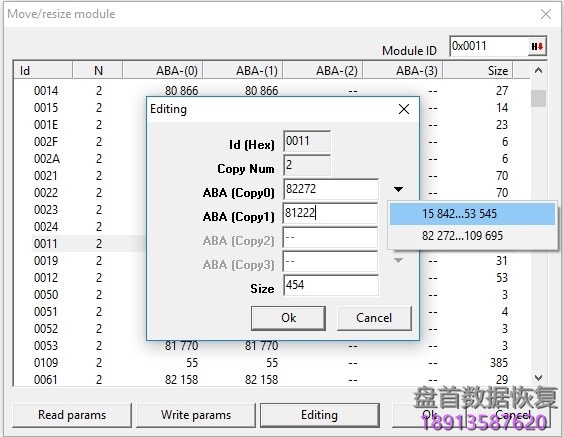Click the ABA (Copy3) input field
This screenshot has width=564, height=437.
pos(331,261)
